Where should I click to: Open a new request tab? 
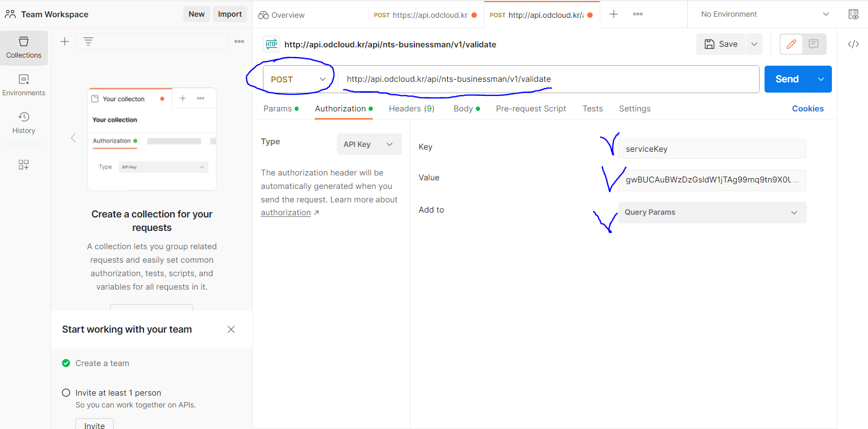tap(614, 14)
